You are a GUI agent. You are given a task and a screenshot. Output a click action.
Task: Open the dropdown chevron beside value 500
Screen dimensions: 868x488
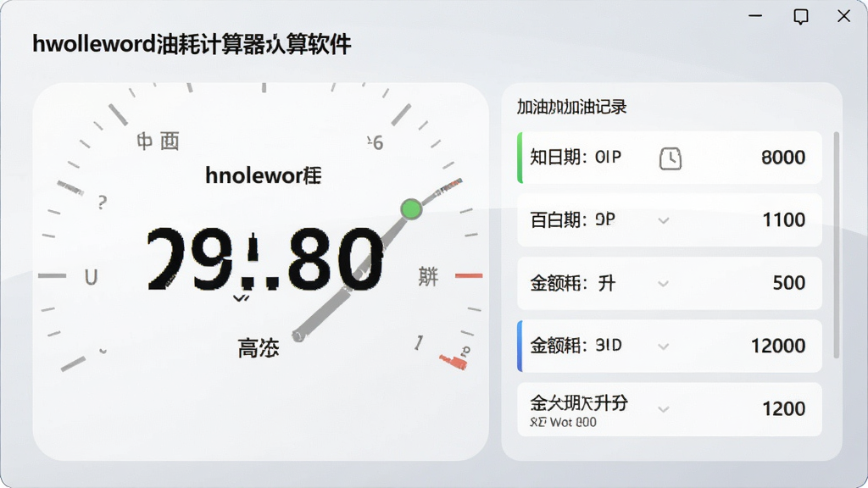[663, 284]
